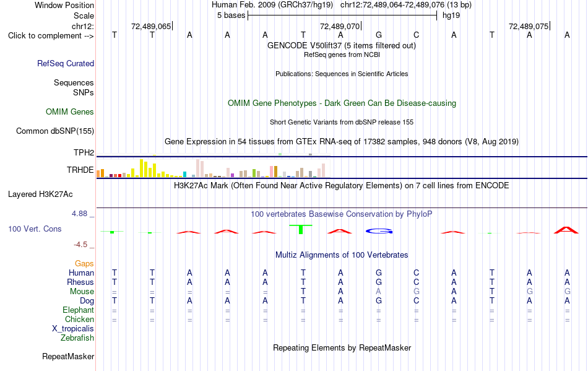The width and height of the screenshot is (588, 371).
Task: Click the Publications track title
Action: [342, 74]
